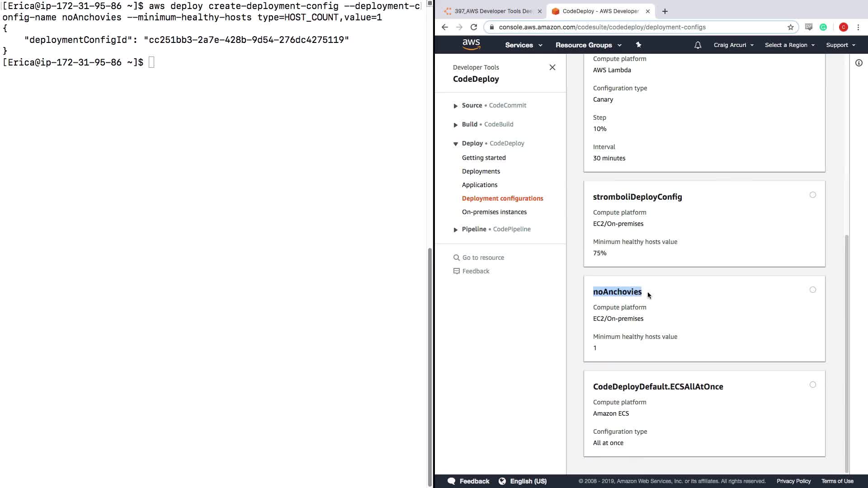Click the Privacy Policy footer link
The image size is (868, 488).
coord(793,481)
